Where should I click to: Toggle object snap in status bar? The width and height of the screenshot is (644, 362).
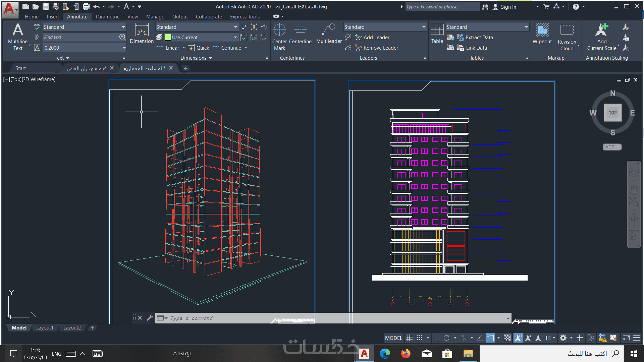tap(490, 338)
